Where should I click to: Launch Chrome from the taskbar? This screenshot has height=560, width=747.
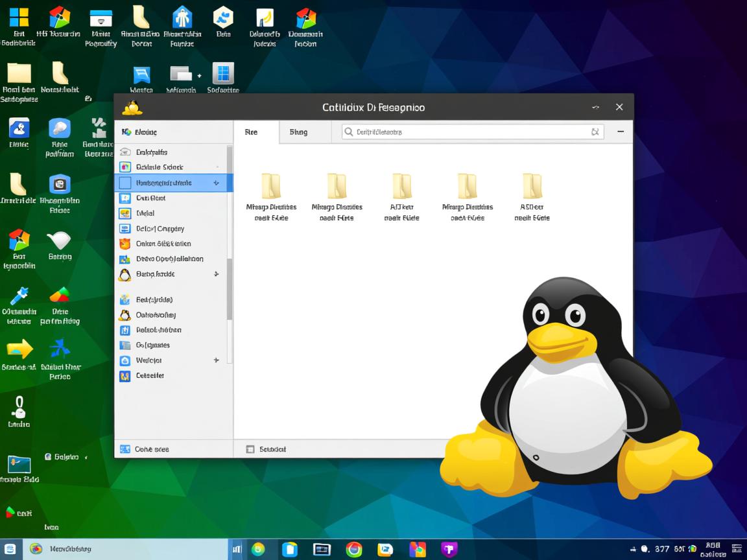click(353, 549)
